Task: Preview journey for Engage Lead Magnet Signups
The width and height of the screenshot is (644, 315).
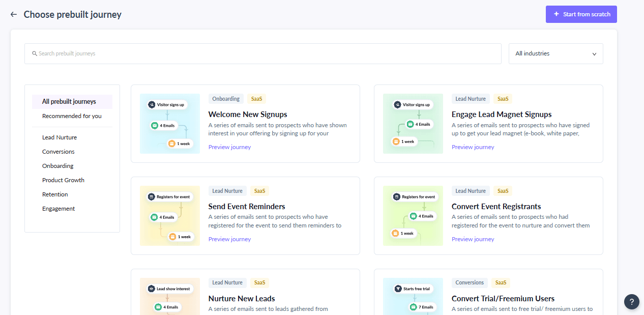Action: coord(473,147)
